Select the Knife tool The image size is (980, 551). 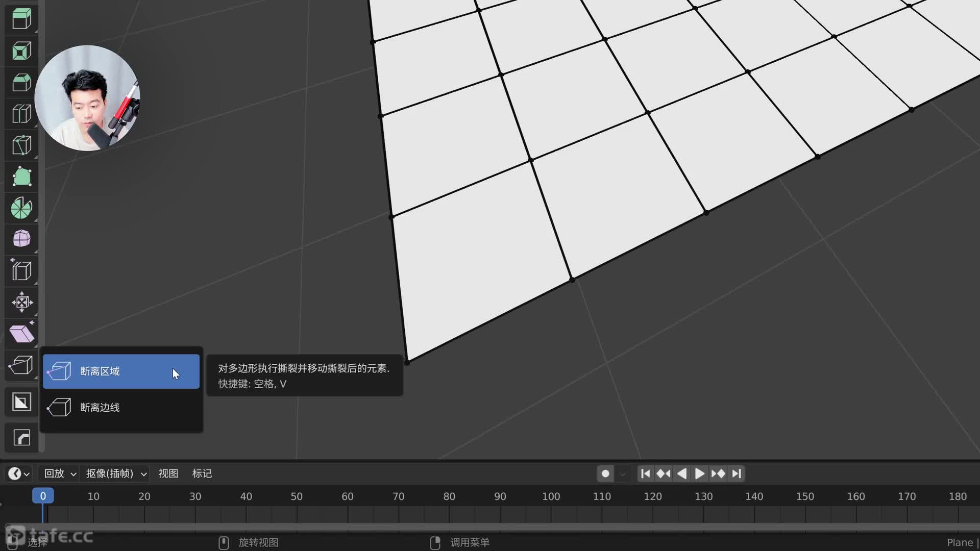click(x=21, y=145)
